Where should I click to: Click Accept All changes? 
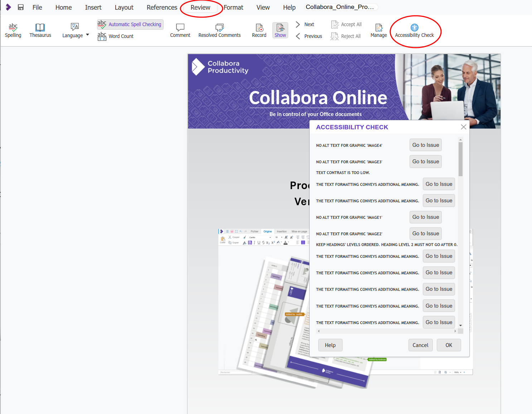point(346,24)
